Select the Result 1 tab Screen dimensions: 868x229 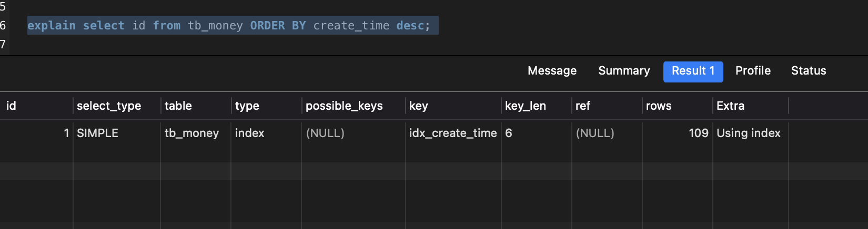(693, 71)
